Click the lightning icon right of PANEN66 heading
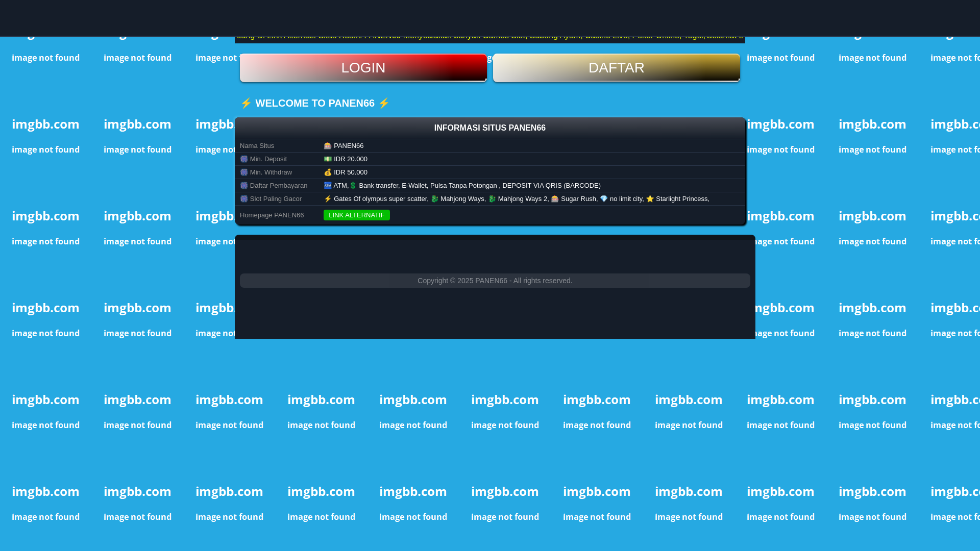The width and height of the screenshot is (980, 551). point(384,103)
